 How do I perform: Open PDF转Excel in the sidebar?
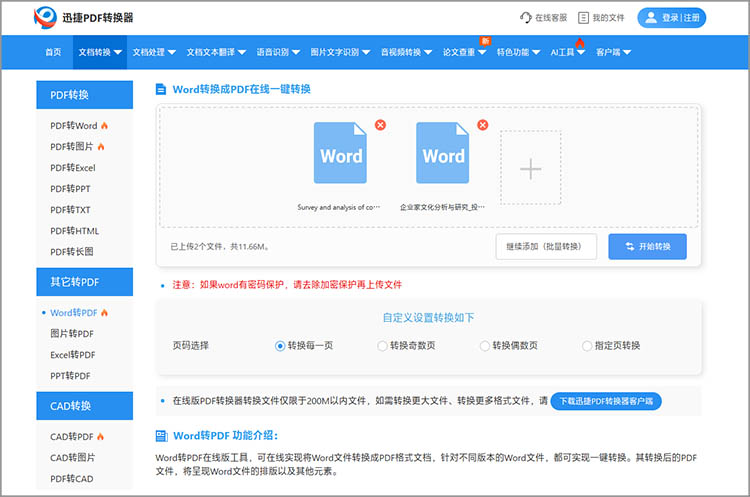click(x=73, y=168)
